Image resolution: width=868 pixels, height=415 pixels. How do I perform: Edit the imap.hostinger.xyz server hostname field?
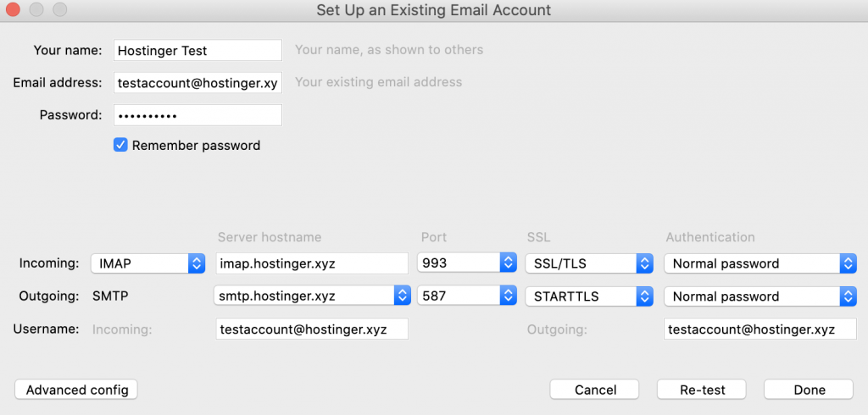[312, 263]
